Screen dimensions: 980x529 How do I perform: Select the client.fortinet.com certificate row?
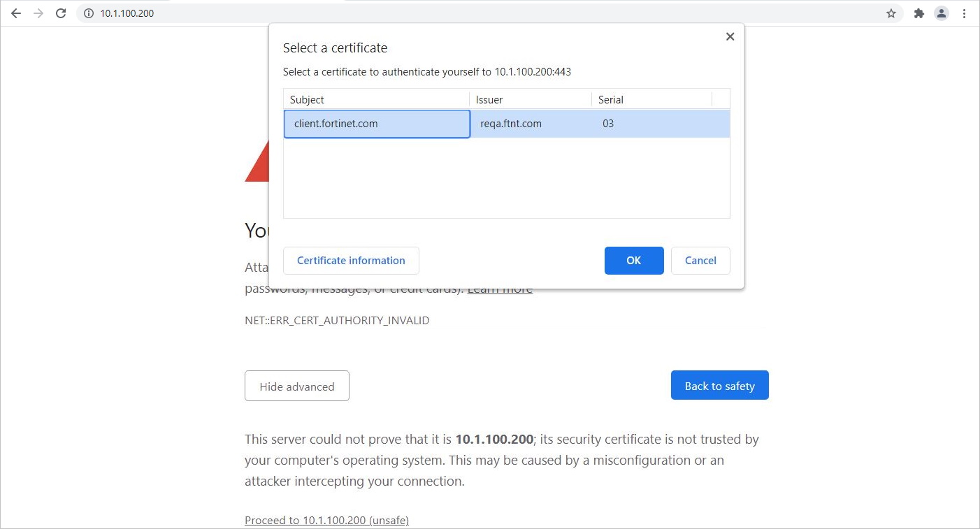377,124
